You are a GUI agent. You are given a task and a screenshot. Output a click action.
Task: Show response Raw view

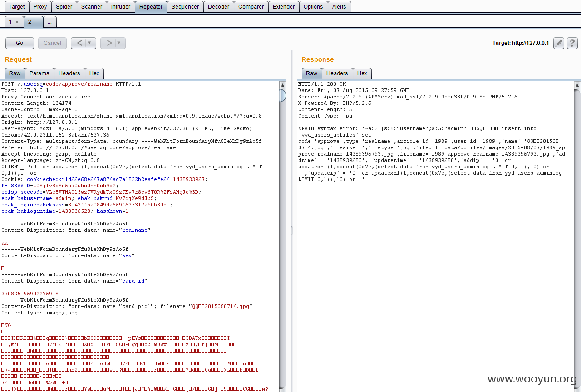point(312,73)
